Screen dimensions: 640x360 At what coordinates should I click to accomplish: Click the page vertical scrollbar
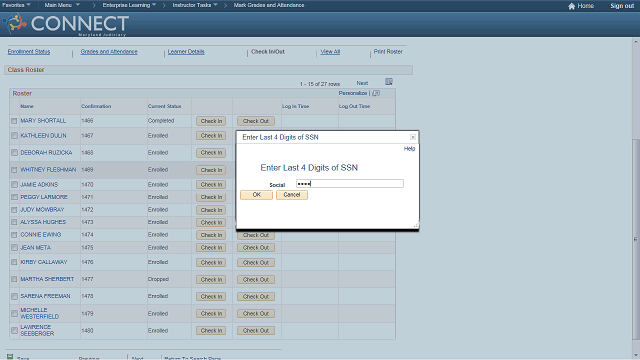point(636,240)
